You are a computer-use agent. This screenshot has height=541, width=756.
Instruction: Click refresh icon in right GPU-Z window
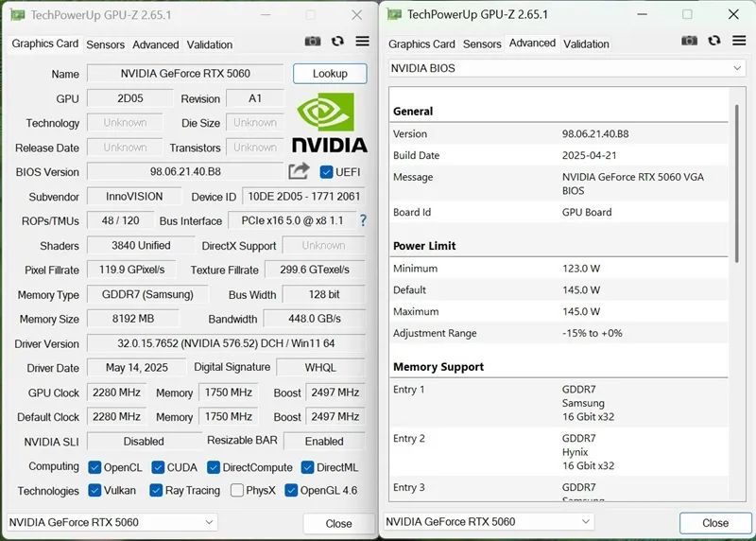tap(714, 41)
